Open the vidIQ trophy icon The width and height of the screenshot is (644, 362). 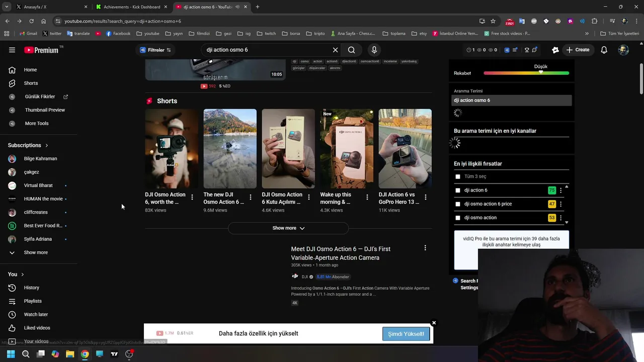click(x=527, y=50)
